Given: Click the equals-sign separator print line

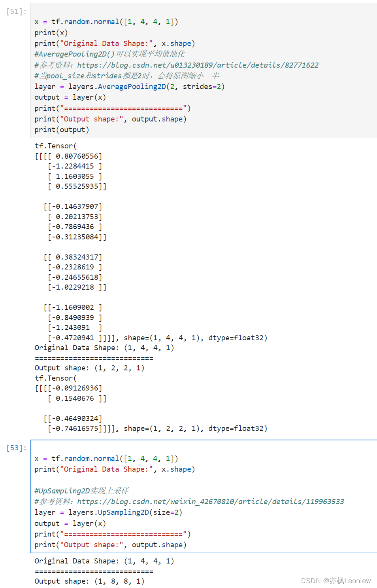Looking at the screenshot, I should (112, 108).
